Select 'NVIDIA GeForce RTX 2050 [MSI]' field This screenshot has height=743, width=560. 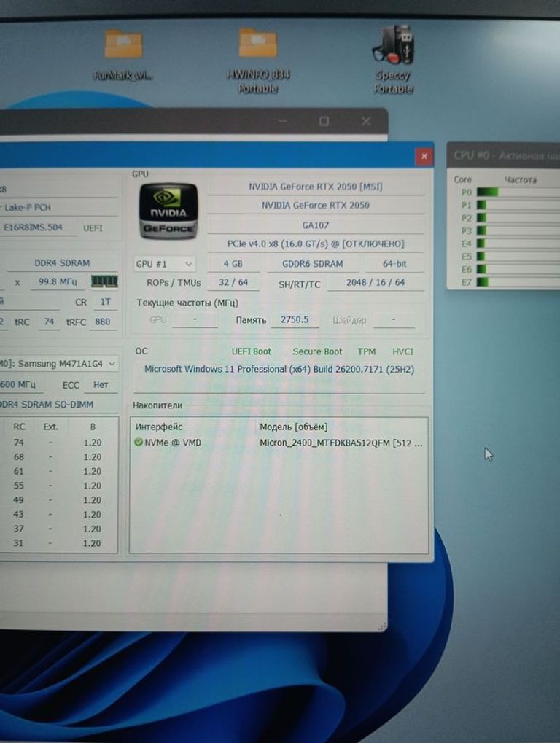[316, 187]
